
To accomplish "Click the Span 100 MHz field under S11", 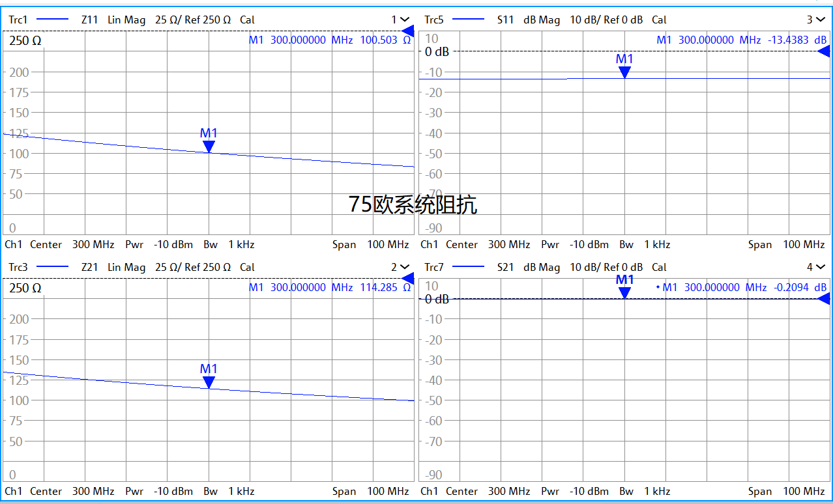I will [786, 245].
